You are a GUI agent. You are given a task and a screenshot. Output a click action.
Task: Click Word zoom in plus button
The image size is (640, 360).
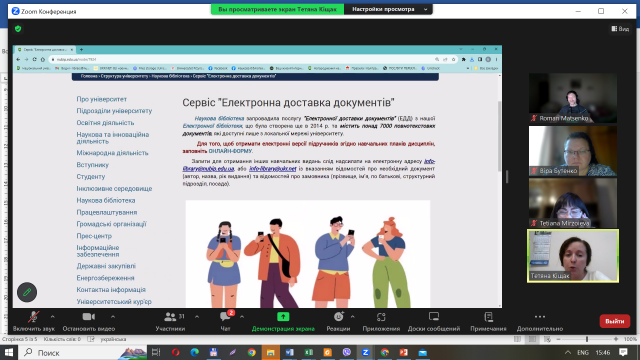[x=616, y=339]
